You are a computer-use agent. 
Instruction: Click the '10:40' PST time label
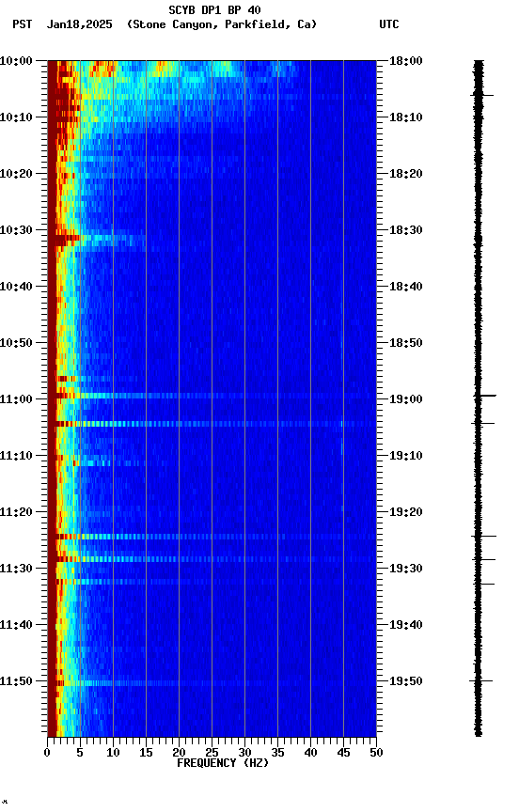click(16, 287)
